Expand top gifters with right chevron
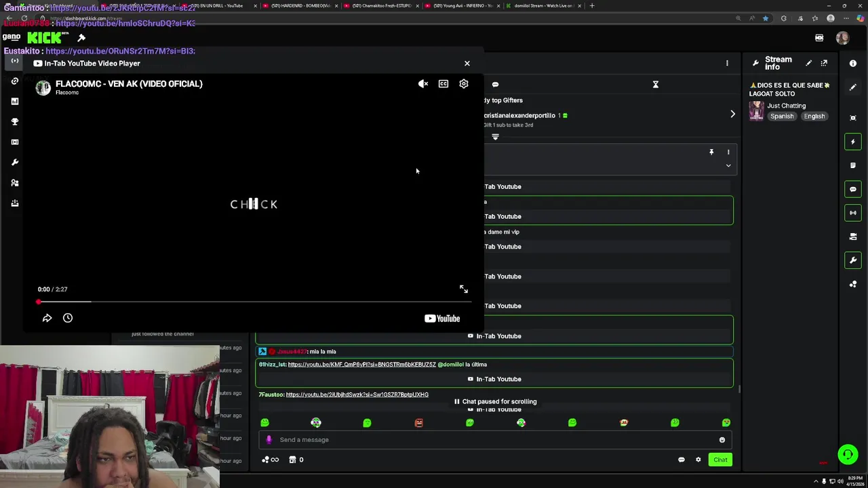 pyautogui.click(x=732, y=115)
